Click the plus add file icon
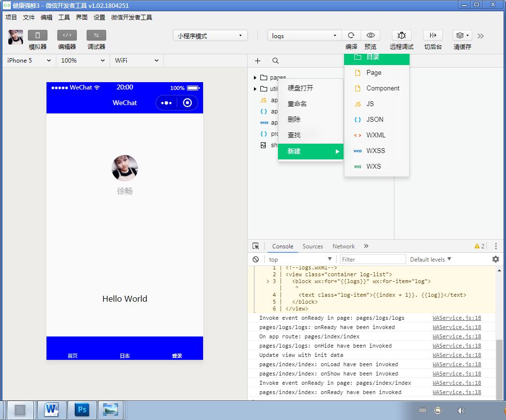Image resolution: width=506 pixels, height=420 pixels. 257,61
